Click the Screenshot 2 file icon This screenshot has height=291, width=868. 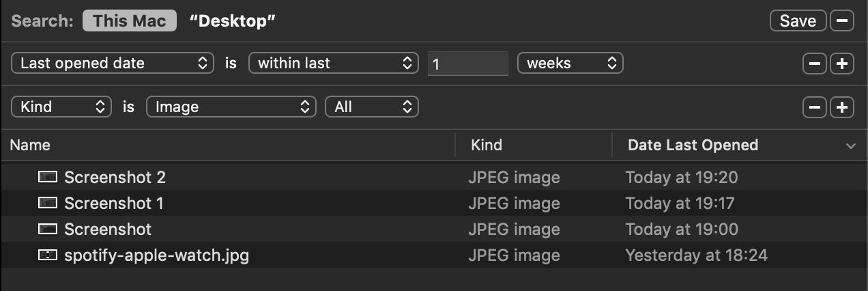(x=47, y=178)
